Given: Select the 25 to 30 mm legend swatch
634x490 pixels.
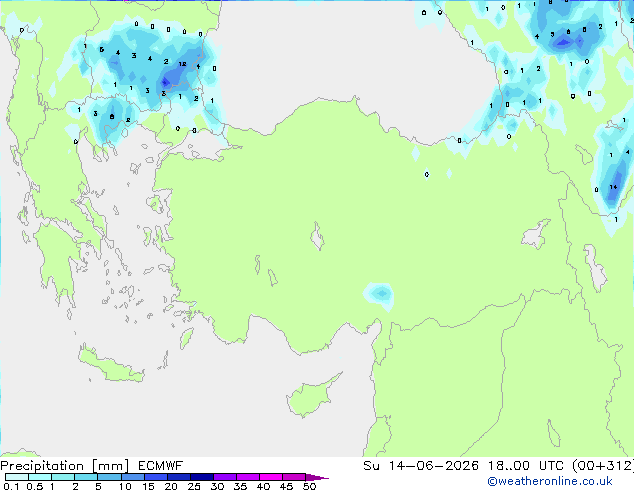Looking at the screenshot, I should 201,477.
